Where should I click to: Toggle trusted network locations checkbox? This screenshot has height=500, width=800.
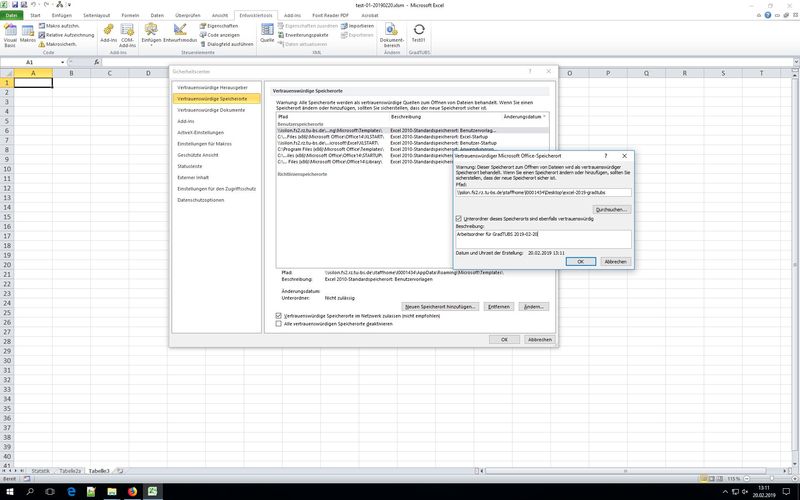(278, 316)
